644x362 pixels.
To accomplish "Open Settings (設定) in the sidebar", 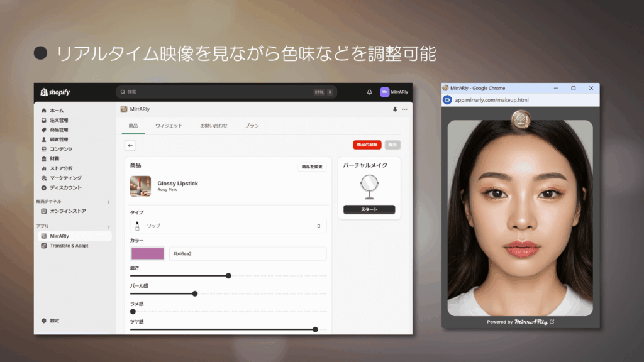I will coord(55,321).
